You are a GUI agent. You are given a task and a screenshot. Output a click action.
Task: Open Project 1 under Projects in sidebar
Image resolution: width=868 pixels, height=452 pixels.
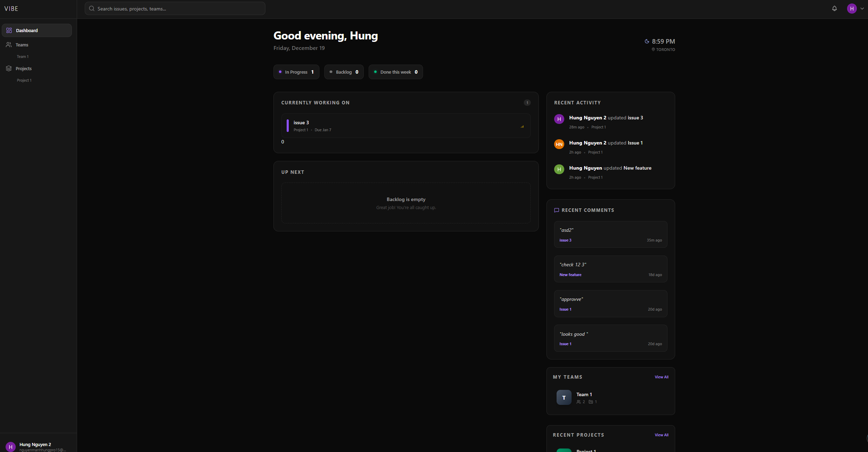pyautogui.click(x=24, y=80)
